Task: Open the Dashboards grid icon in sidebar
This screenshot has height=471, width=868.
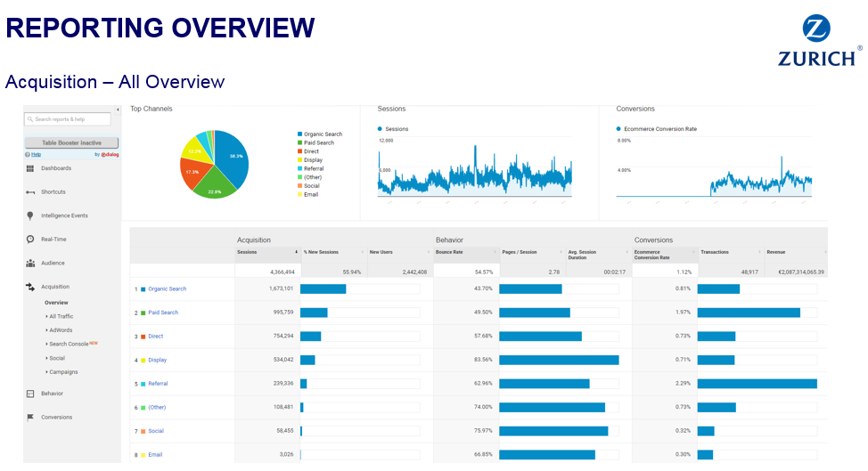Action: tap(30, 168)
